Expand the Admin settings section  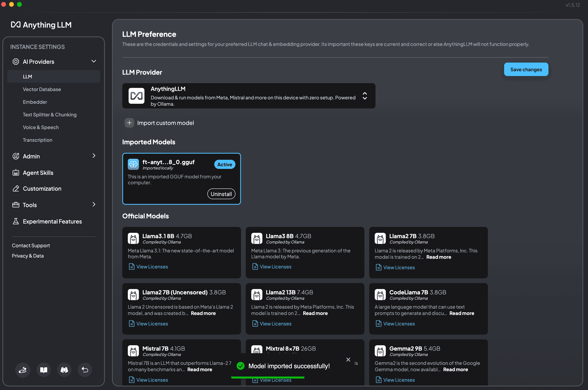[x=94, y=156]
